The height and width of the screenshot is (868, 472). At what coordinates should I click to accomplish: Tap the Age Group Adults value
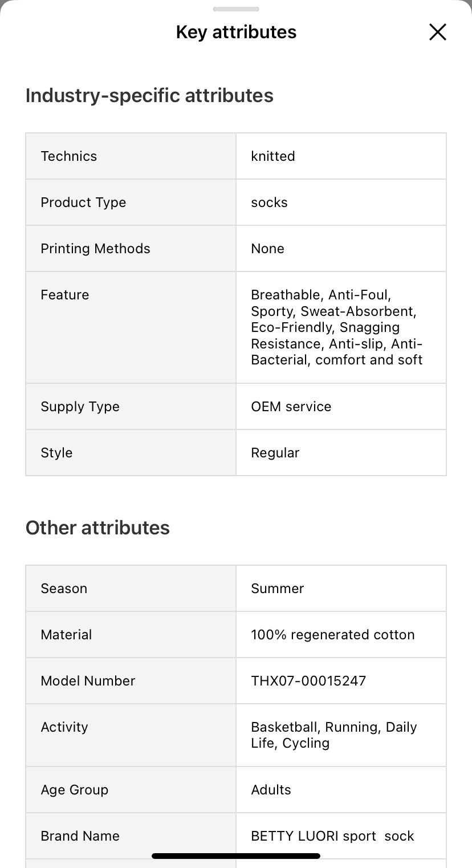(x=271, y=790)
